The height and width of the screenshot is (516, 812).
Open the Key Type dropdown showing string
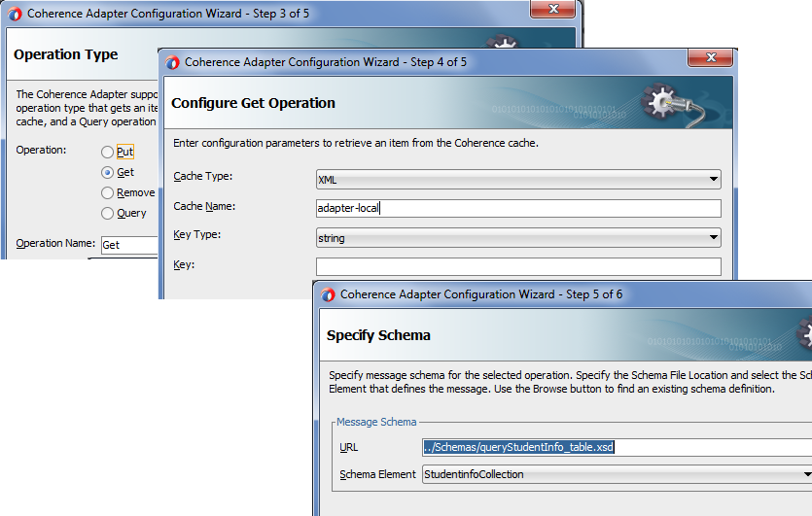tap(518, 238)
